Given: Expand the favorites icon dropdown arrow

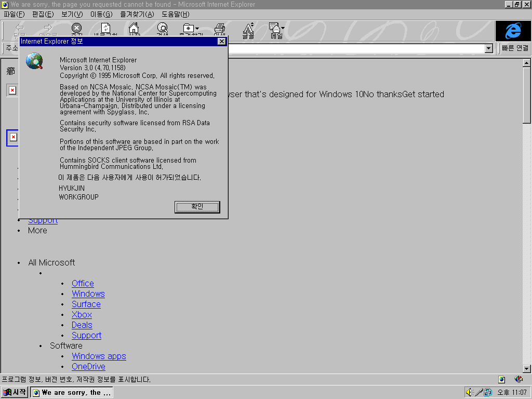Looking at the screenshot, I should (197, 29).
